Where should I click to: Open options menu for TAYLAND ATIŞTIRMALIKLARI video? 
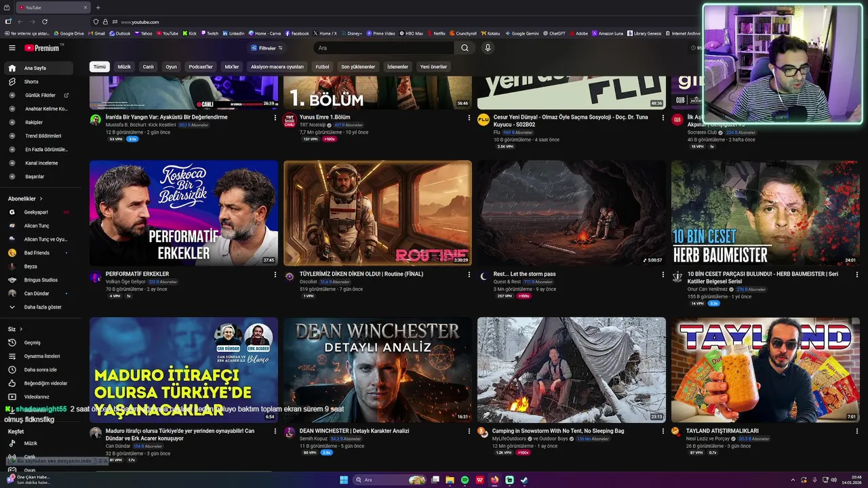tap(856, 431)
